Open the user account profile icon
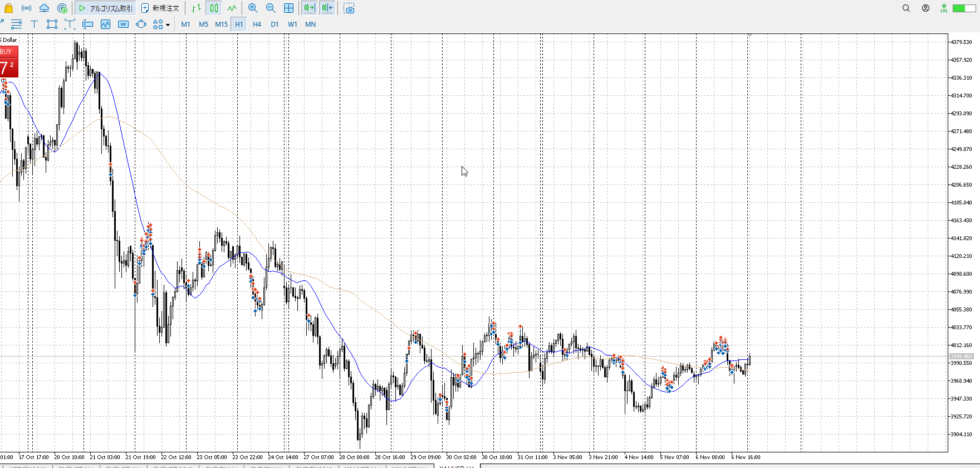Image resolution: width=980 pixels, height=468 pixels. (925, 8)
